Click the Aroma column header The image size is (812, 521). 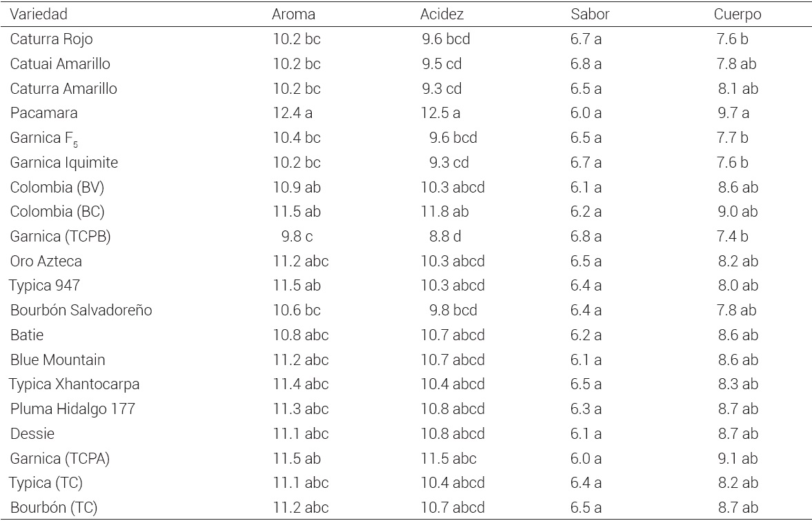(293, 14)
